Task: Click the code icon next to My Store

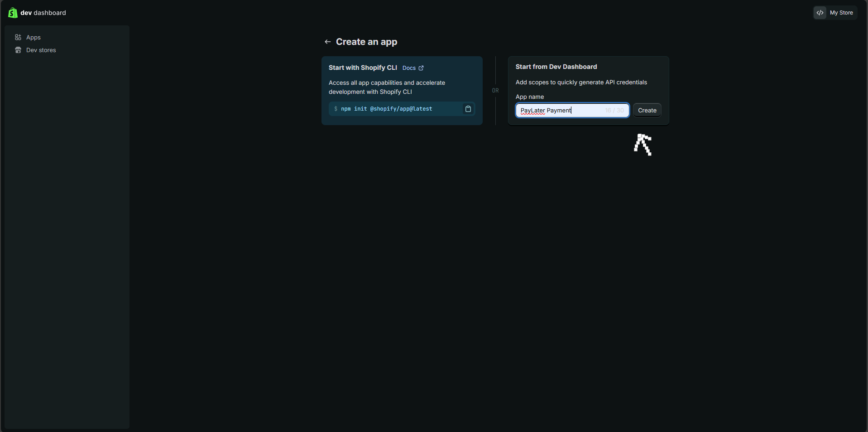Action: click(820, 13)
